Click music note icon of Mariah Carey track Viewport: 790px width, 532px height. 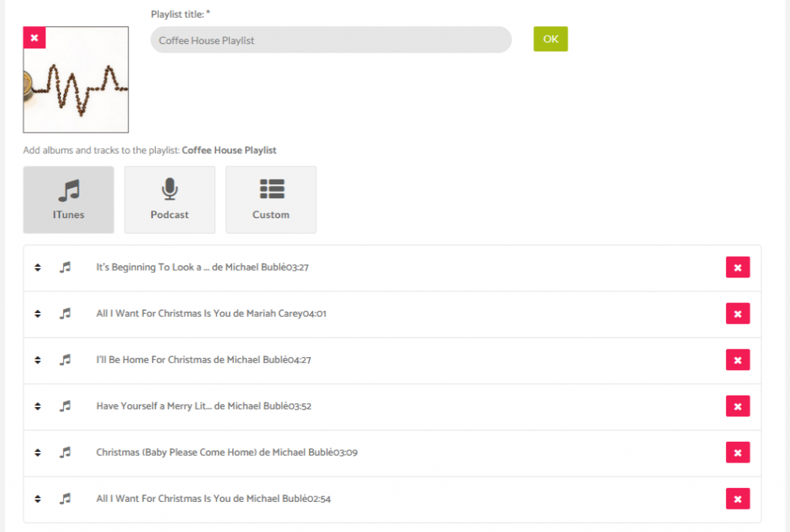pyautogui.click(x=65, y=314)
